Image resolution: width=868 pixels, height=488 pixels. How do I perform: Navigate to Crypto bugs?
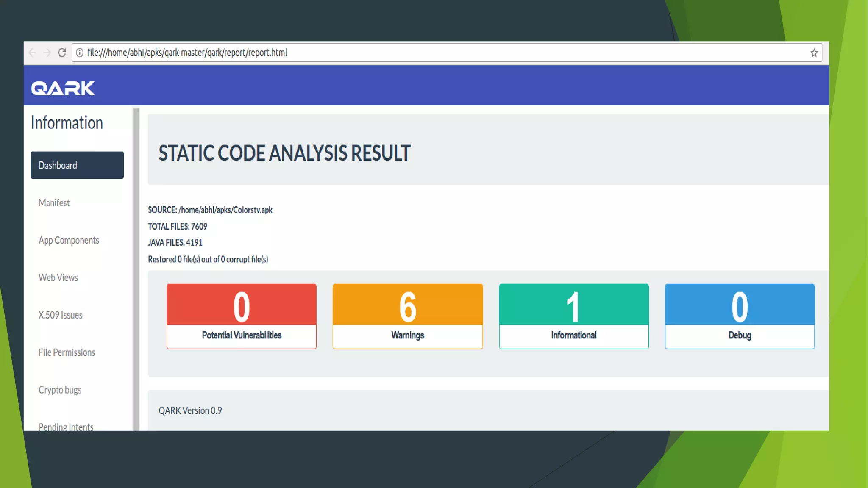coord(60,390)
